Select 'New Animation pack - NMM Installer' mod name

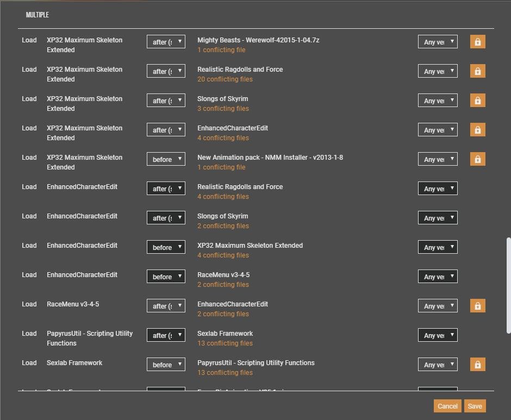pyautogui.click(x=270, y=158)
